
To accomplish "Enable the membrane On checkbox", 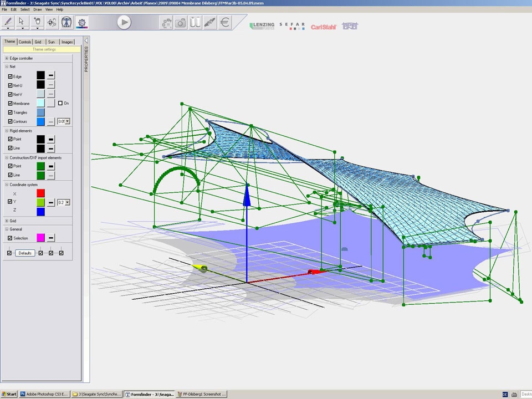I will [60, 103].
